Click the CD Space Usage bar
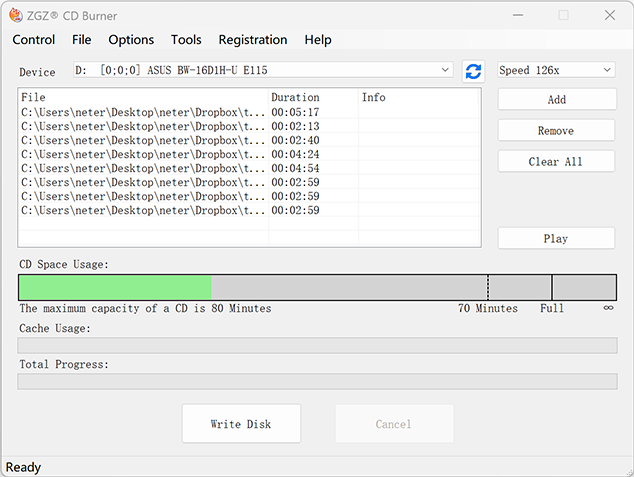This screenshot has width=634, height=477. tap(317, 287)
